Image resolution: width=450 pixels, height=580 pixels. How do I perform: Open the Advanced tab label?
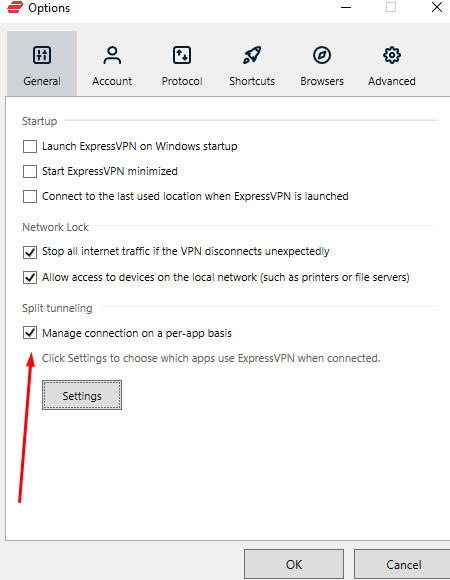392,81
